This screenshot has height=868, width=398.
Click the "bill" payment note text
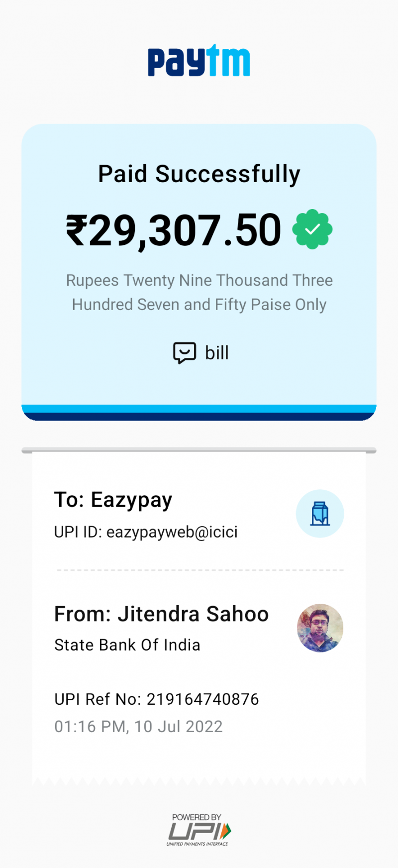(217, 353)
